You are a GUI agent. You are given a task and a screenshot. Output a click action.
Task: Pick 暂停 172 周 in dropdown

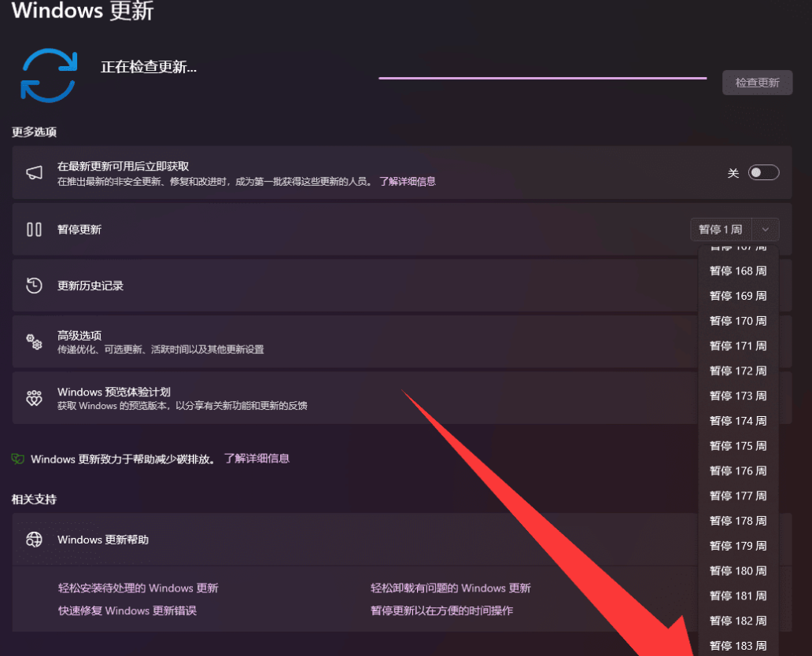pos(738,370)
